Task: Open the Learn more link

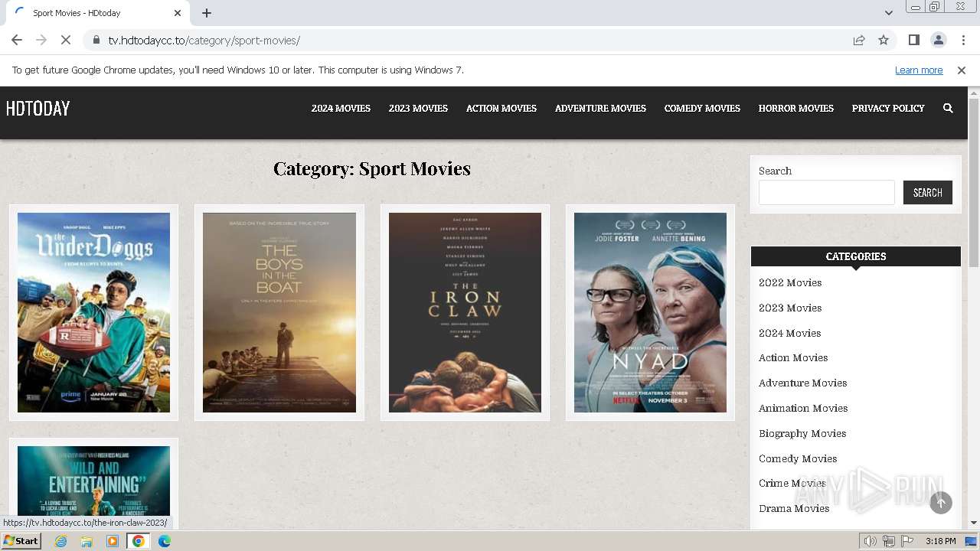Action: [x=919, y=70]
